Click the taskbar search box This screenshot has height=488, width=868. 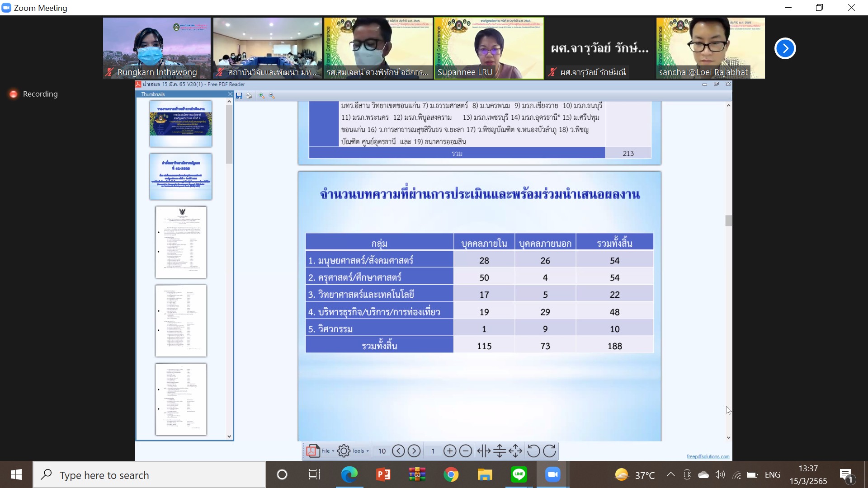(x=149, y=475)
